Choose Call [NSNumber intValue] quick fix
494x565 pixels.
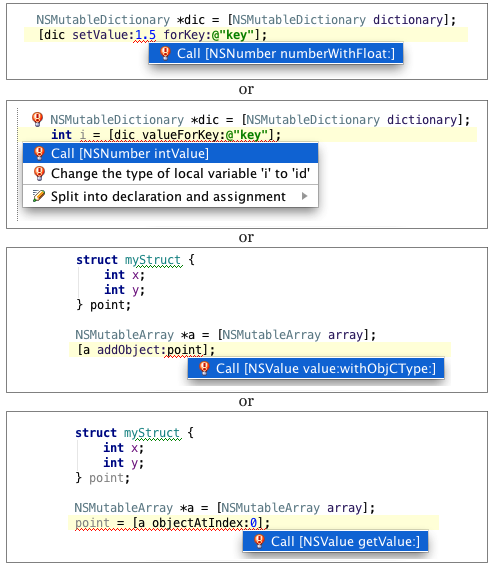click(x=170, y=153)
